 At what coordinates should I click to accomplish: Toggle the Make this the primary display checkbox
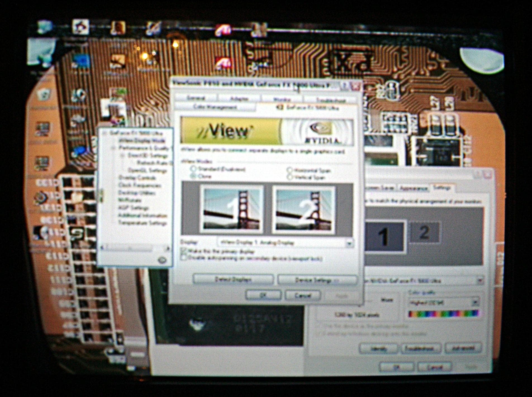point(184,251)
